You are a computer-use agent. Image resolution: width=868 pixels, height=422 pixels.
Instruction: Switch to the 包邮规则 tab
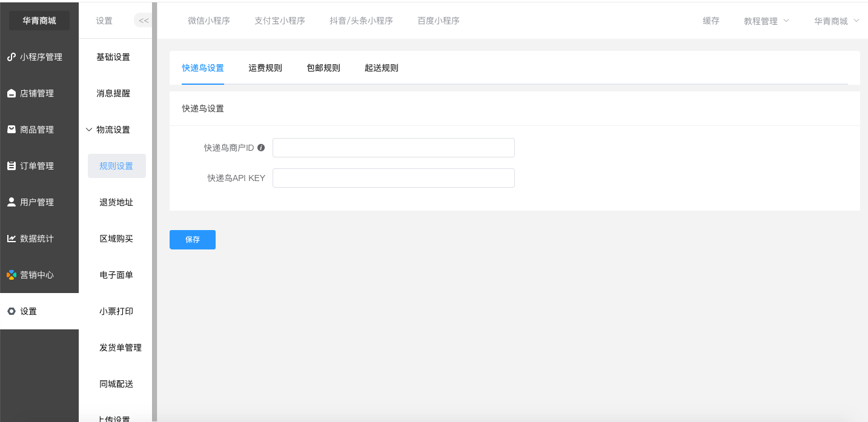(x=323, y=68)
